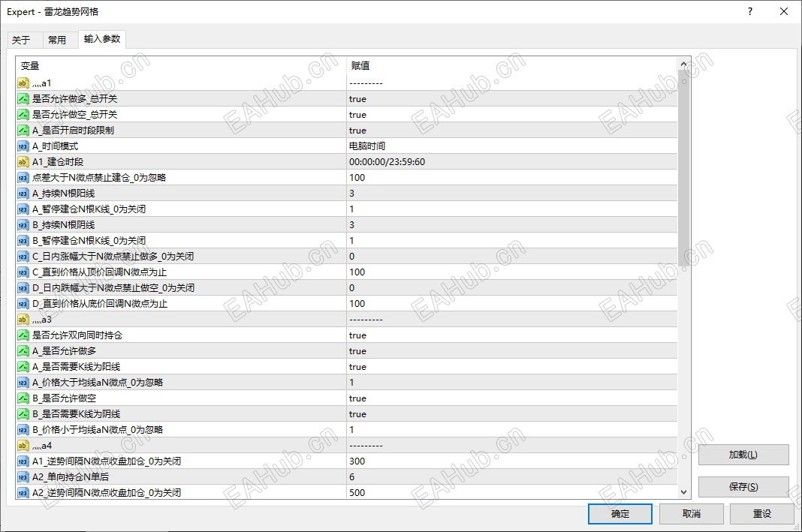Confirm with the 确定 button

tap(620, 513)
